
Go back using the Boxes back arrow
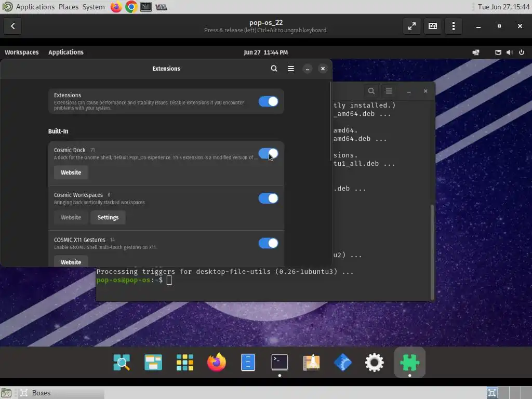12,26
